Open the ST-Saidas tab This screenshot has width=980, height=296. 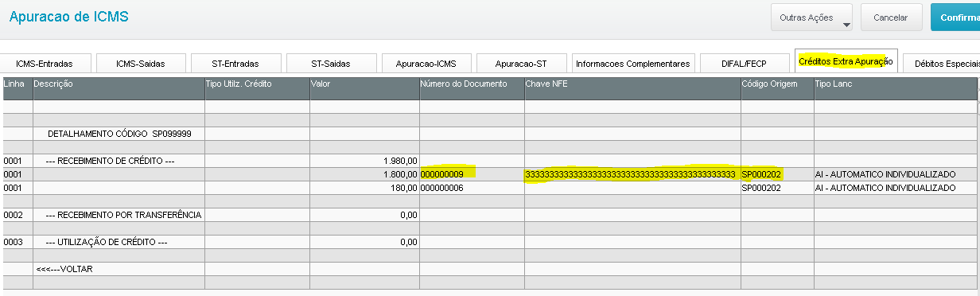[x=331, y=64]
